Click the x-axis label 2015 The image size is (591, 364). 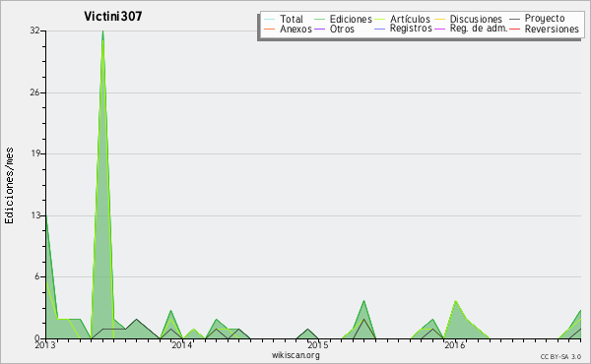click(x=318, y=345)
